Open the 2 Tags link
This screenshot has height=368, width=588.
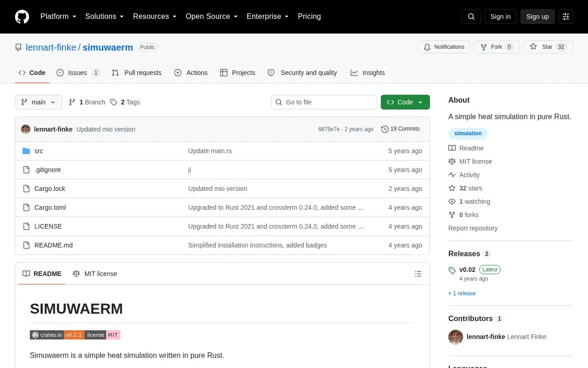(x=125, y=102)
